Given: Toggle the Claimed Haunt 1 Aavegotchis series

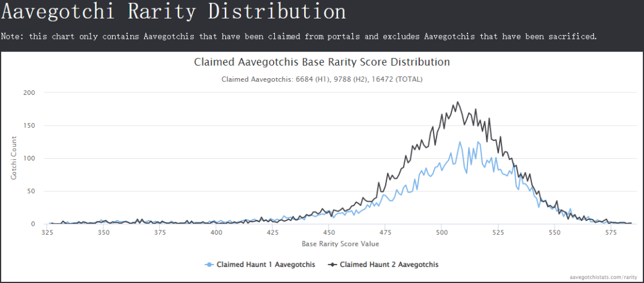Looking at the screenshot, I should click(260, 264).
